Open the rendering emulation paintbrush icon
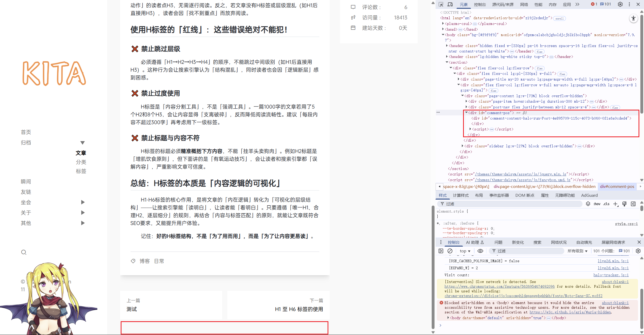The width and height of the screenshot is (644, 335). coord(624,204)
